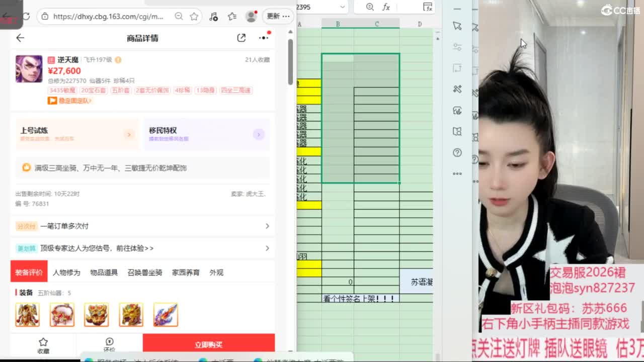Click the first equipment thumbnail under 装备
644x362 pixels.
[x=27, y=315]
